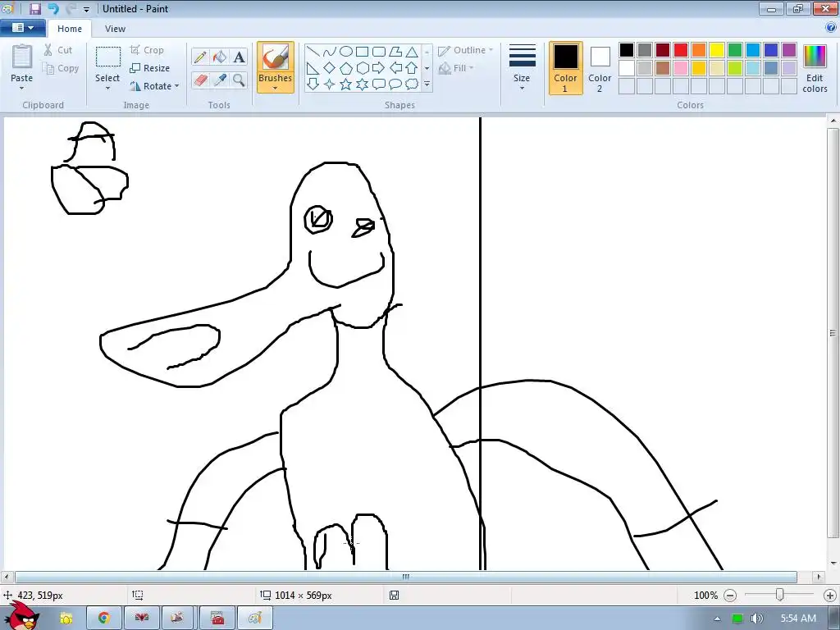Viewport: 840px width, 630px height.
Task: Pick the pink (rose) color swatch
Action: [681, 68]
